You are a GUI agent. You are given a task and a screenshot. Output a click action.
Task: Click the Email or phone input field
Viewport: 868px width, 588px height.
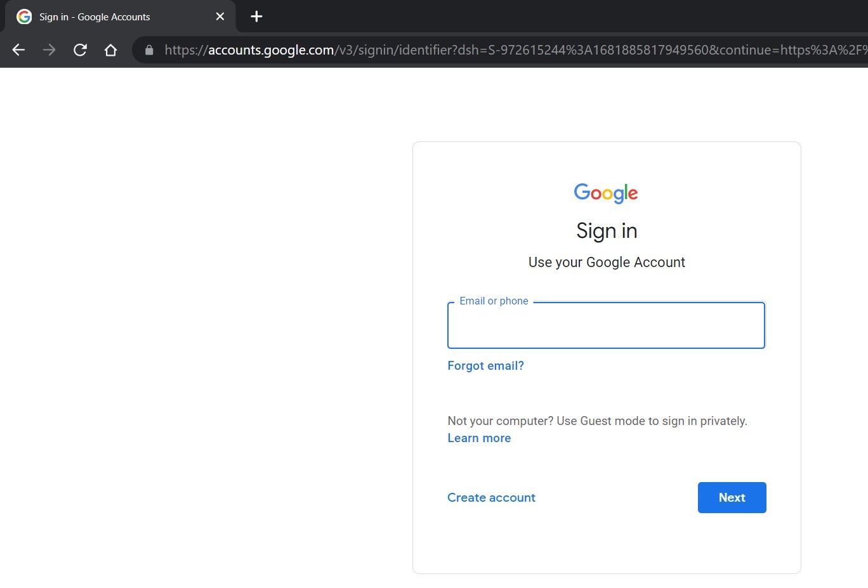pyautogui.click(x=606, y=325)
